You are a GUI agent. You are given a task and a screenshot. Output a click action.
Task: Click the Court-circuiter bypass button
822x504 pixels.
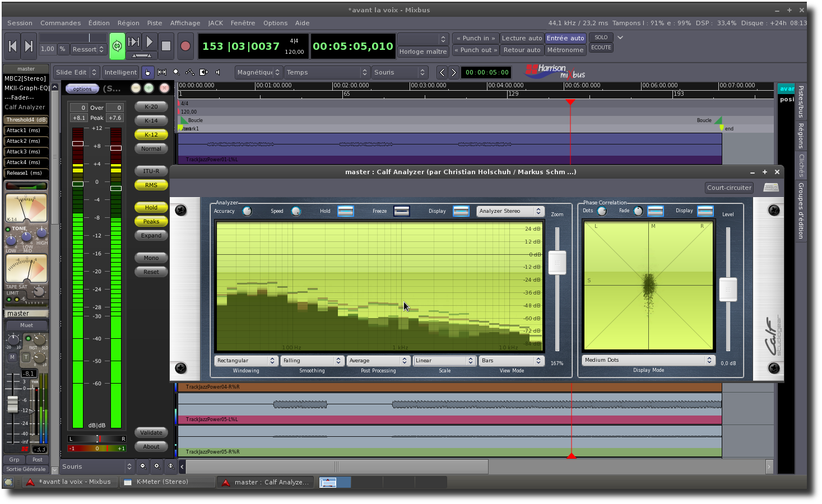click(x=729, y=188)
